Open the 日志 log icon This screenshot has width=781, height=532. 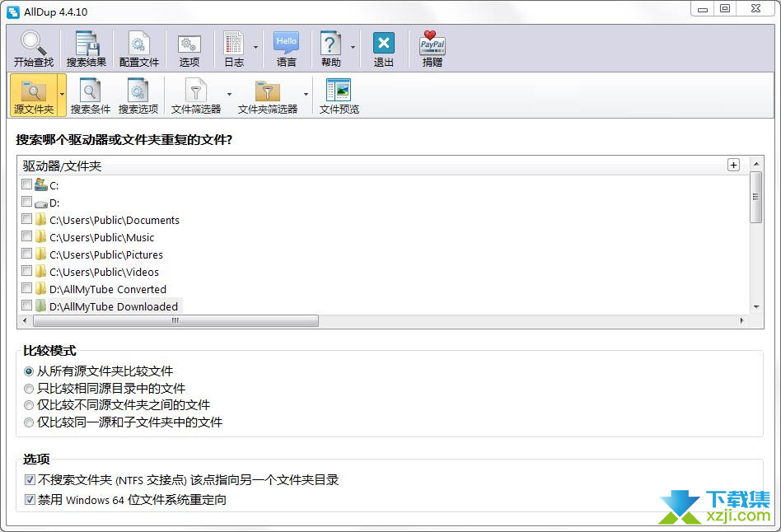[x=234, y=43]
